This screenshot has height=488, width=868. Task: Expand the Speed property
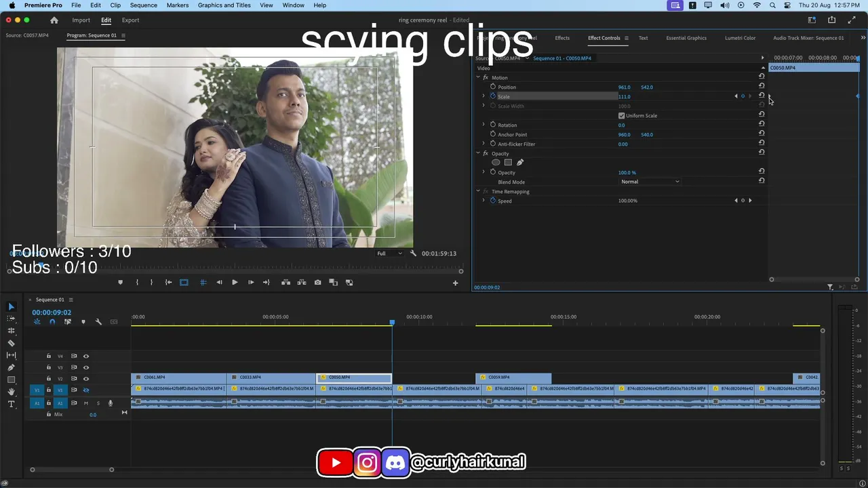click(484, 201)
